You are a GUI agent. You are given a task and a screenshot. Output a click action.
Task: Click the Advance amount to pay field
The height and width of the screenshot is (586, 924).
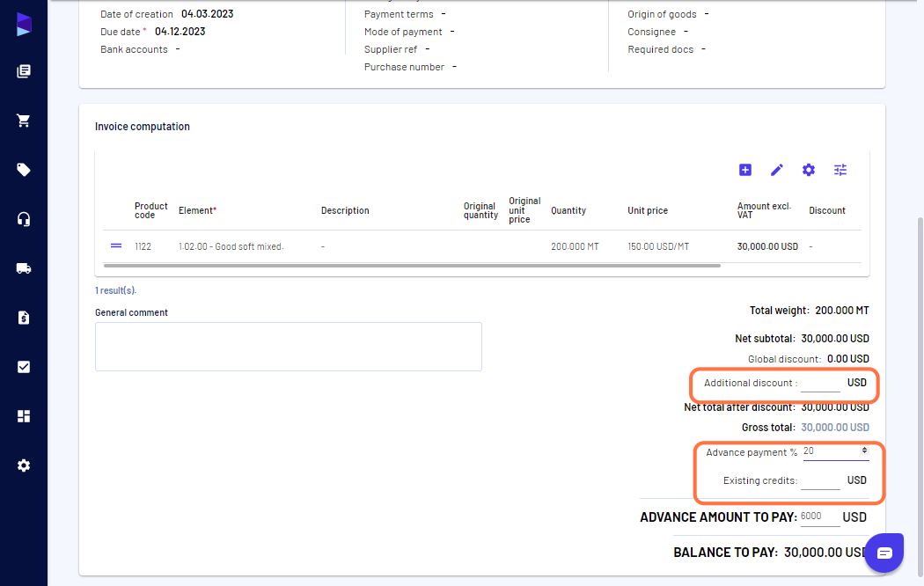820,517
